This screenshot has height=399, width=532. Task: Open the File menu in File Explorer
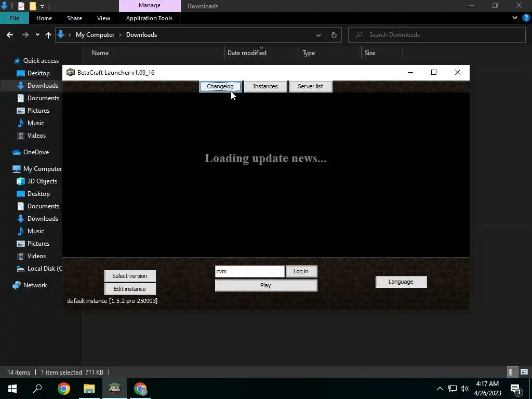tap(14, 18)
